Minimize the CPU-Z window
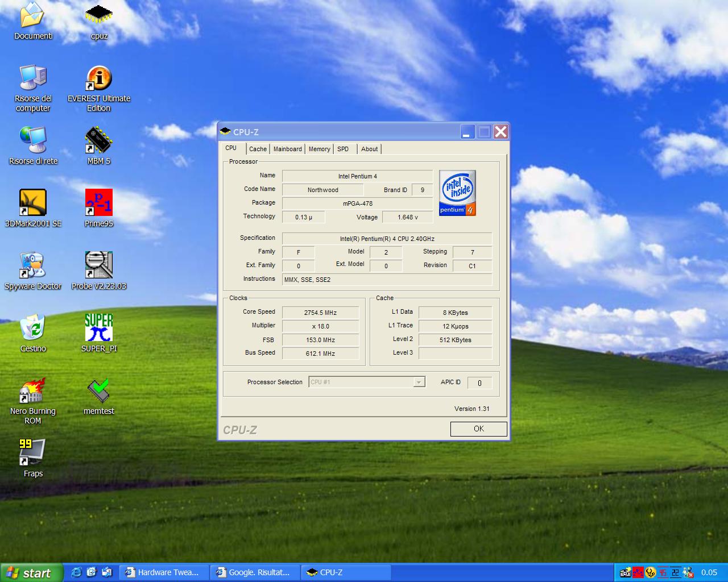The height and width of the screenshot is (582, 728). (x=467, y=132)
